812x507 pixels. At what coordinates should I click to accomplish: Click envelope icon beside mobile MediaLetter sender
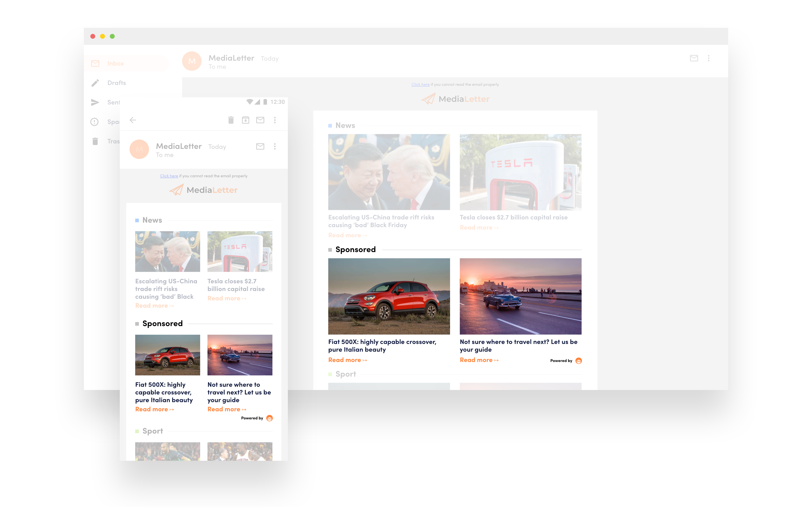[x=260, y=146]
